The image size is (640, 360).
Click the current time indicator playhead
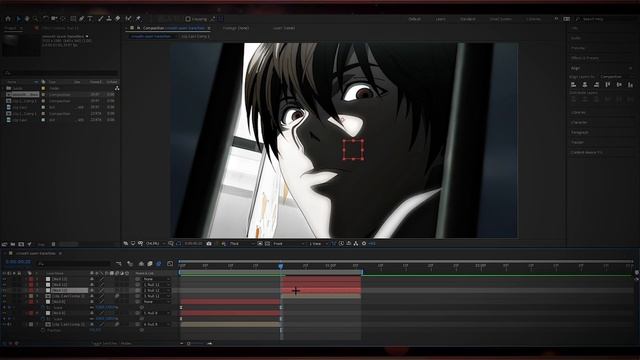pyautogui.click(x=281, y=266)
